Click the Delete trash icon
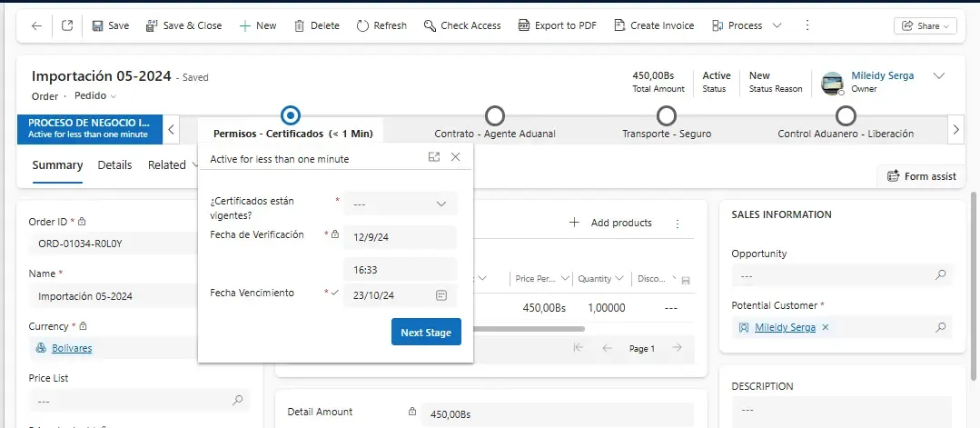This screenshot has height=428, width=980. click(x=316, y=25)
